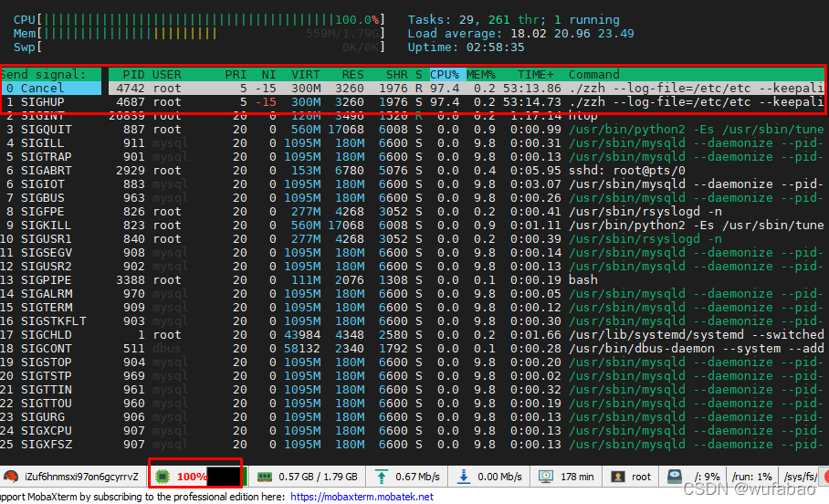829x504 pixels.
Task: Click the CPU chip icon showing 100%
Action: pos(163,477)
